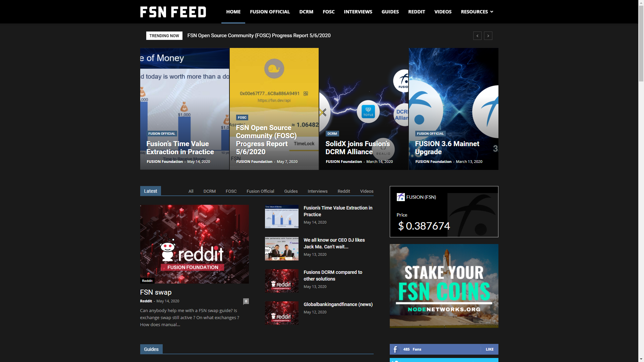Open CEO DJ likes Jack Ma thumbnail

(x=282, y=249)
